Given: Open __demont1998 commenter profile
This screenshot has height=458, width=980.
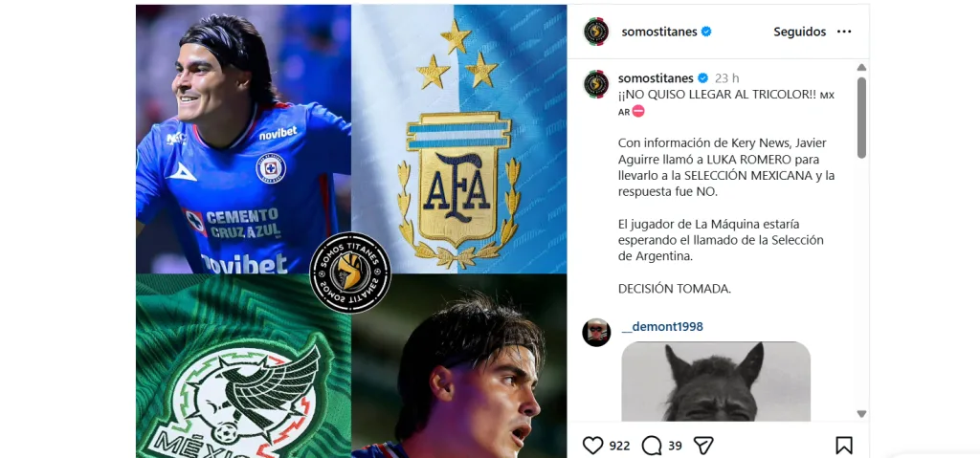Looking at the screenshot, I should (x=662, y=327).
